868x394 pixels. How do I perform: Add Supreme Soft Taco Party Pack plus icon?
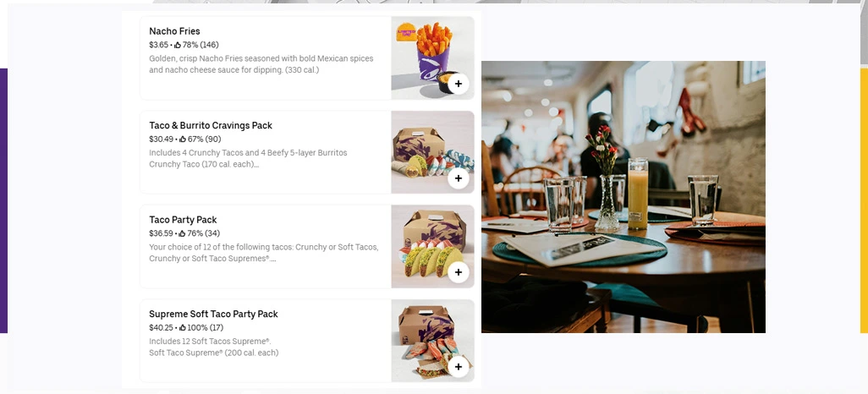[x=458, y=366]
